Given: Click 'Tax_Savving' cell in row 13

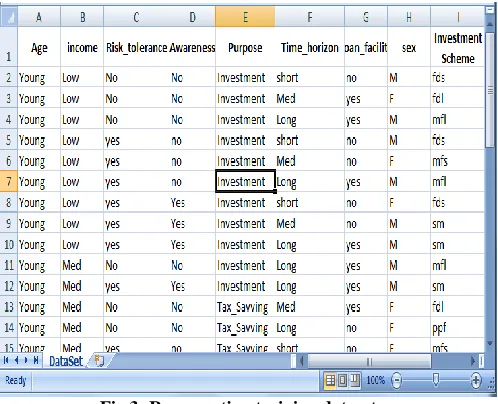Looking at the screenshot, I should [x=245, y=307].
